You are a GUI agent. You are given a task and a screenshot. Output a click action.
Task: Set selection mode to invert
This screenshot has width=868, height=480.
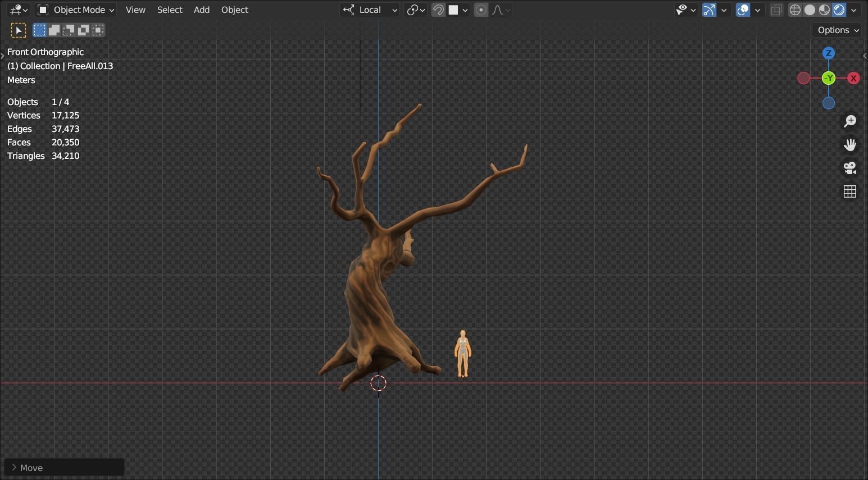click(x=83, y=30)
